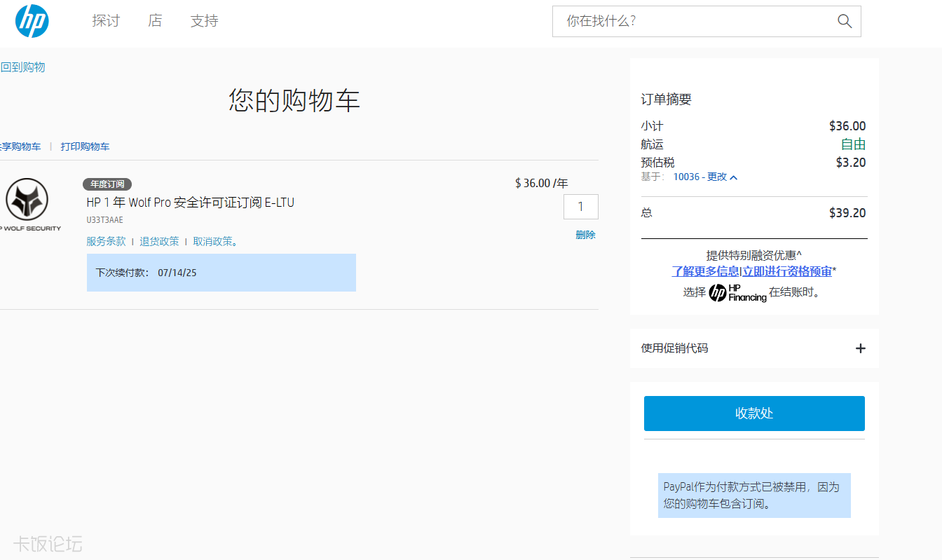942x560 pixels.
Task: Open the 退货政策 link
Action: click(159, 241)
